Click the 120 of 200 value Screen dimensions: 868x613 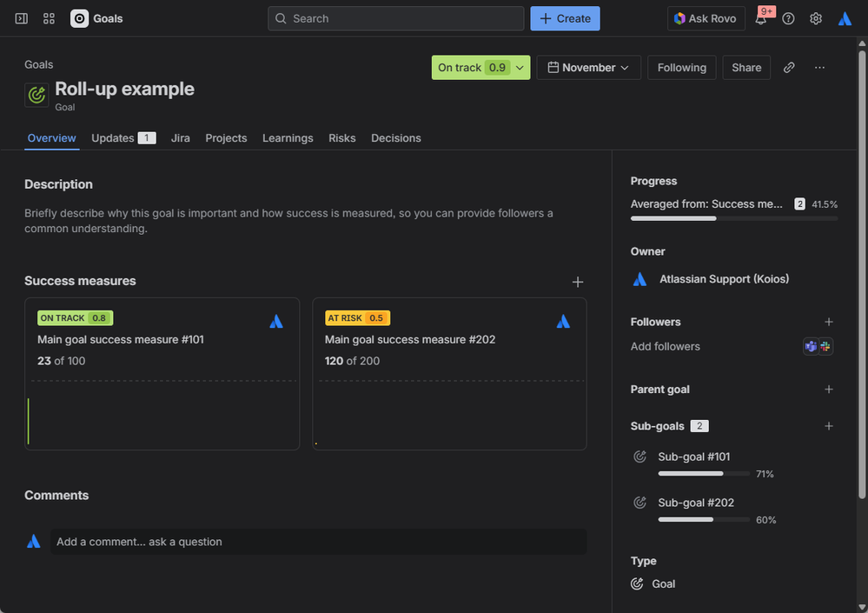point(352,361)
